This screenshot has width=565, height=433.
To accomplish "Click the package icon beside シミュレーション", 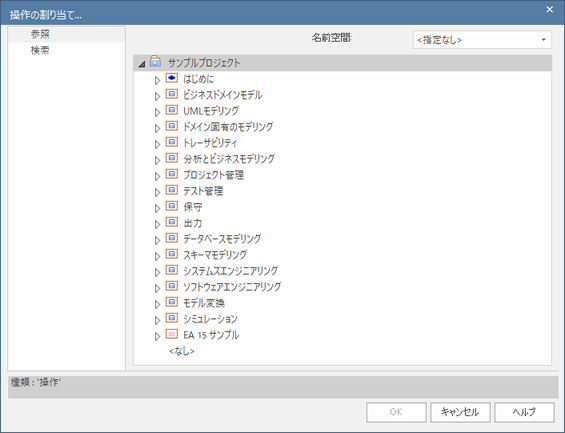I will pos(172,318).
